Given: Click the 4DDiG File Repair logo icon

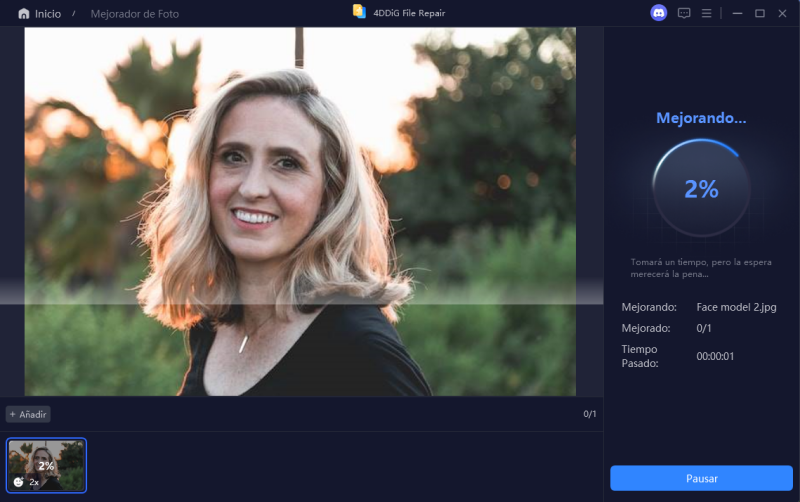Looking at the screenshot, I should point(359,12).
